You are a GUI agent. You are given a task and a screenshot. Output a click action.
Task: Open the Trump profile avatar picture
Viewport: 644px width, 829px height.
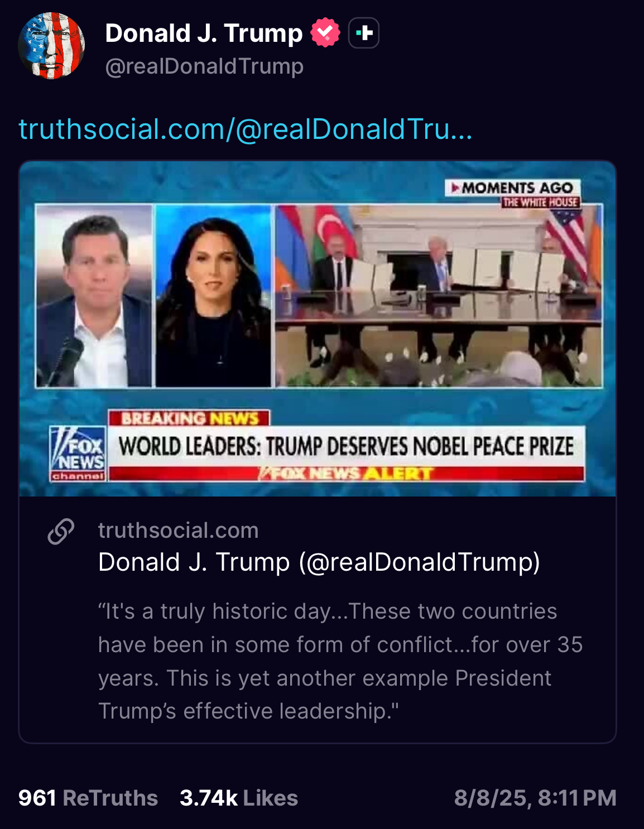pyautogui.click(x=51, y=46)
